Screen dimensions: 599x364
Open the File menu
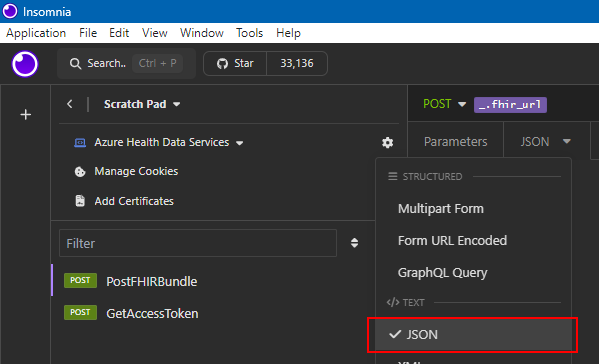pyautogui.click(x=88, y=33)
